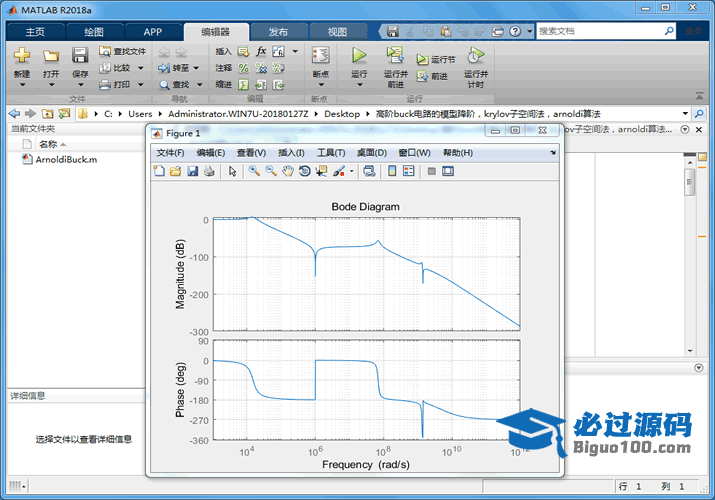Click the figure new file icon
The width and height of the screenshot is (715, 500).
[159, 171]
